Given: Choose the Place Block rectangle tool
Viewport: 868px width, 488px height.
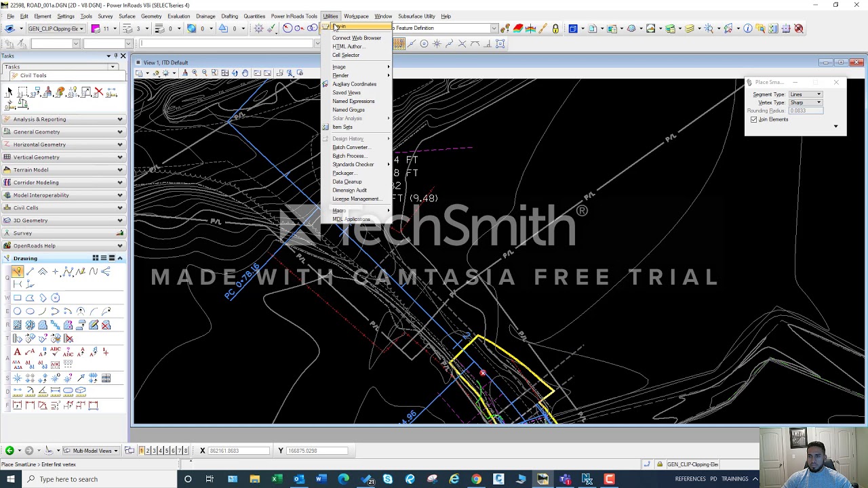Looking at the screenshot, I should point(17,298).
